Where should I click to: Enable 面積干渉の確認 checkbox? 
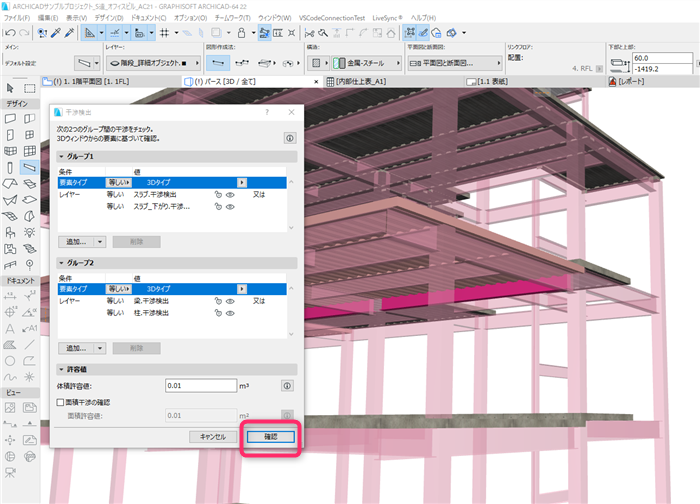61,402
